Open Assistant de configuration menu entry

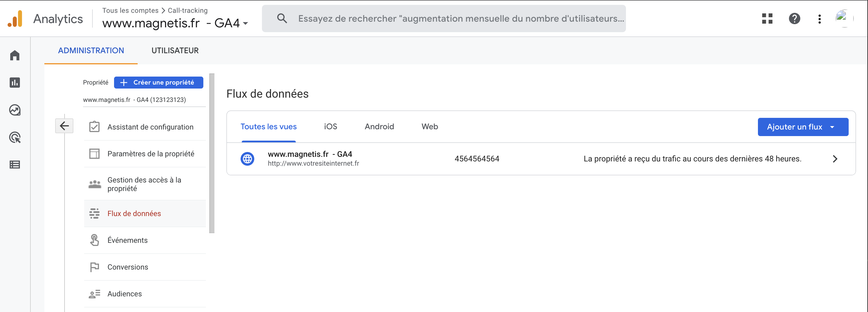coord(145,127)
